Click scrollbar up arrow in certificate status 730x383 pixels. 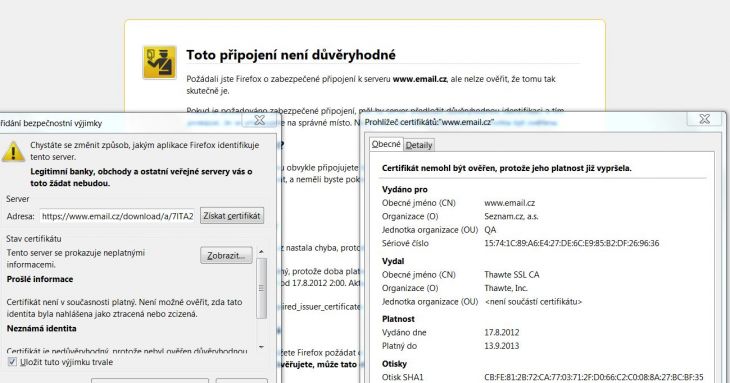tap(261, 252)
